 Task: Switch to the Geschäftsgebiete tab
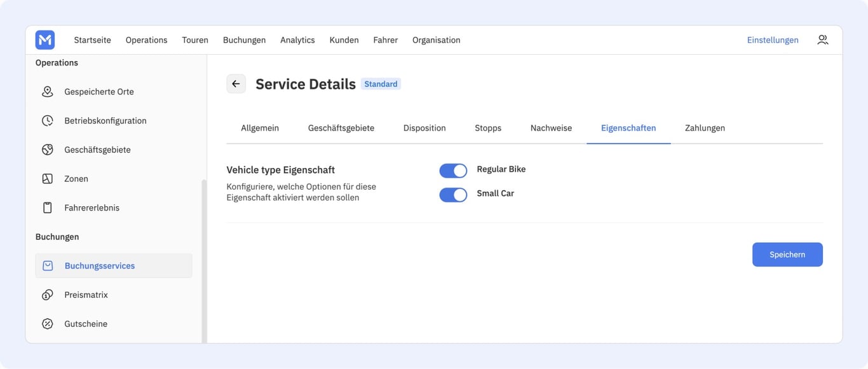[341, 128]
